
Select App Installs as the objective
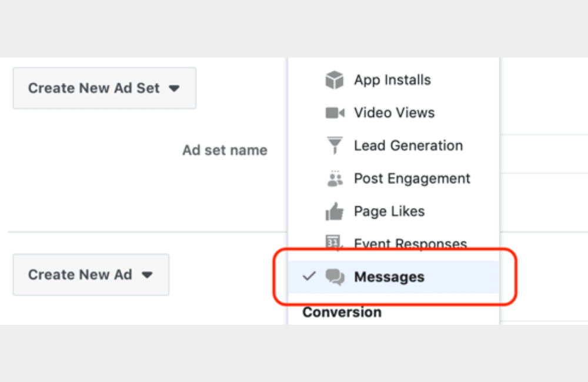[392, 79]
